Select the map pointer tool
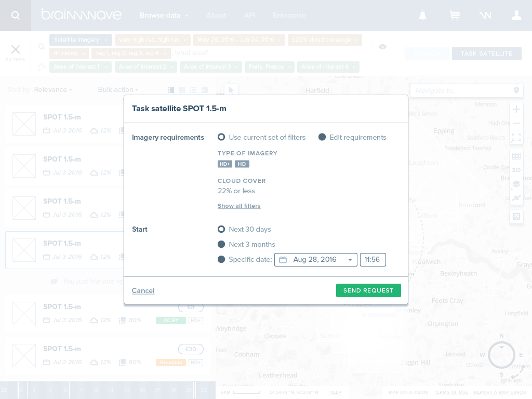 pyautogui.click(x=231, y=90)
